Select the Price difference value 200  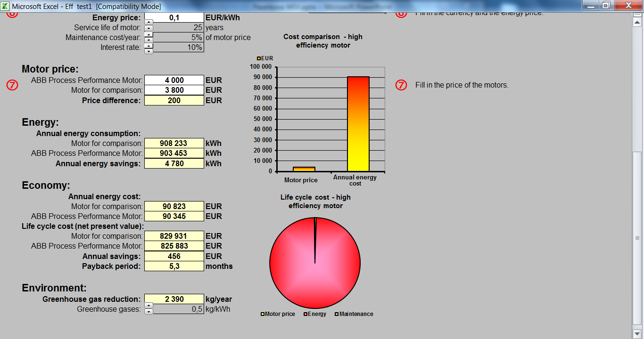(x=174, y=100)
